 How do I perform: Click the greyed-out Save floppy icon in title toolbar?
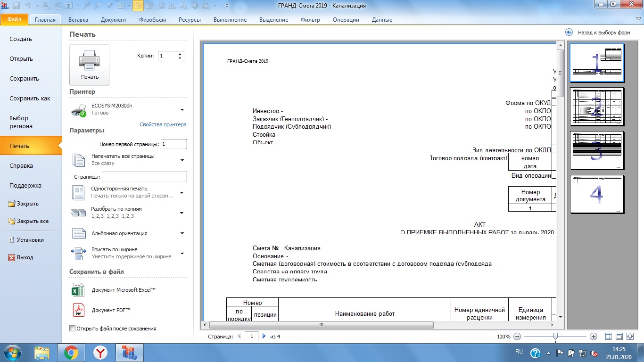click(x=17, y=6)
